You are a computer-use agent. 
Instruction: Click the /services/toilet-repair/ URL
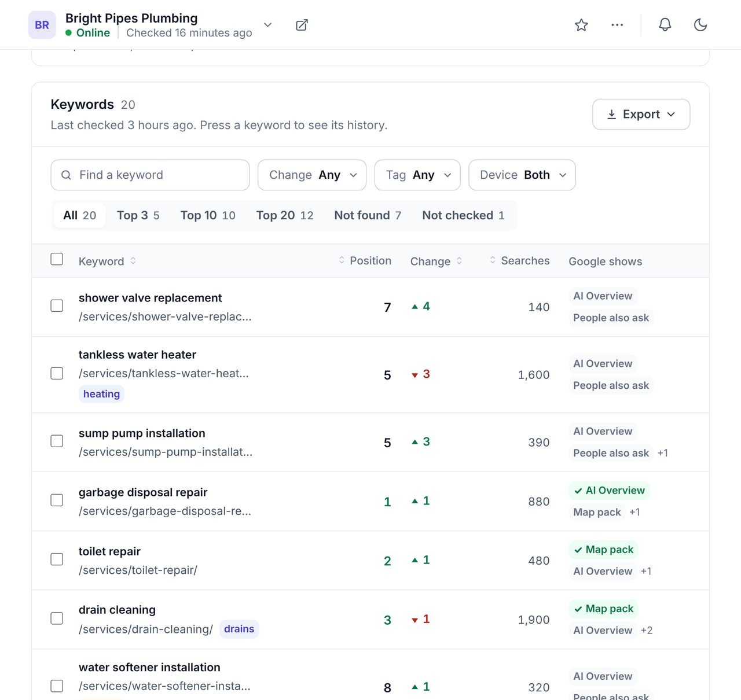tap(138, 570)
